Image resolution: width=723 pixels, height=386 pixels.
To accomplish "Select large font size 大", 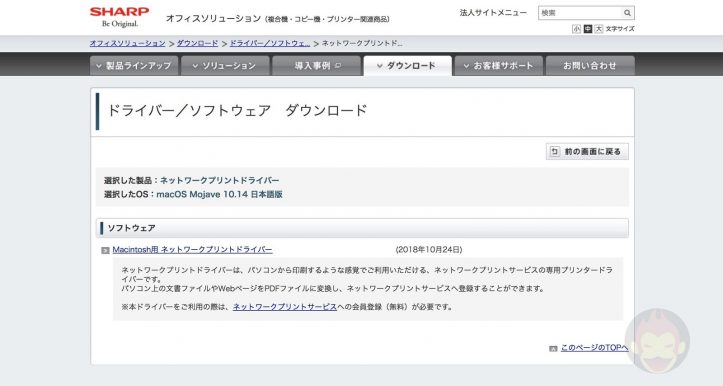I will [x=599, y=29].
